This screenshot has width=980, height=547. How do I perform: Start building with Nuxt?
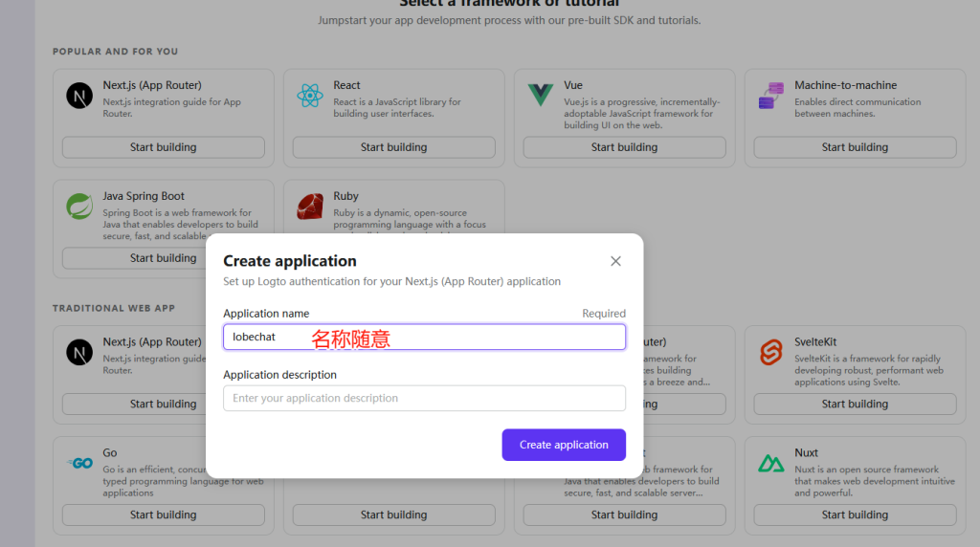point(855,514)
